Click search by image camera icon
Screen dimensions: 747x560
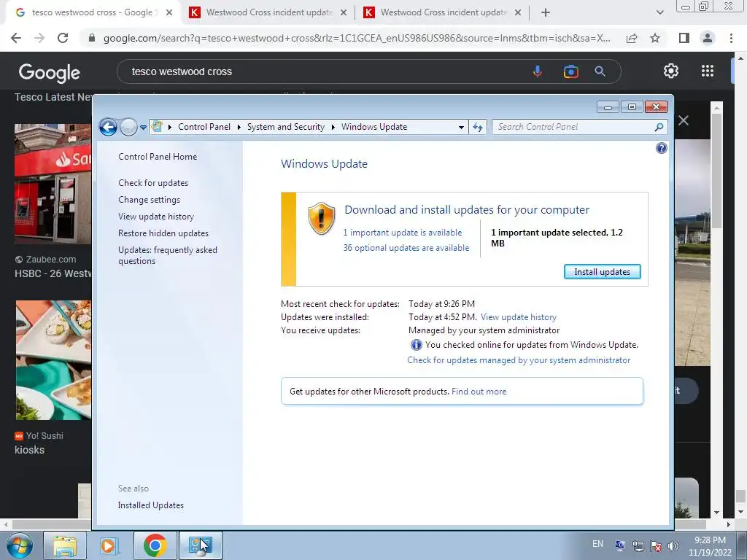coord(570,71)
